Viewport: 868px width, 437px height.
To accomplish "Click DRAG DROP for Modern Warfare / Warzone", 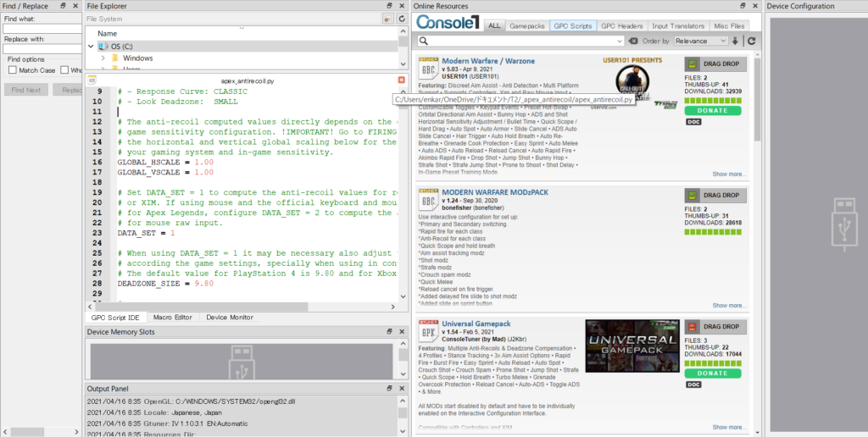I will 715,64.
